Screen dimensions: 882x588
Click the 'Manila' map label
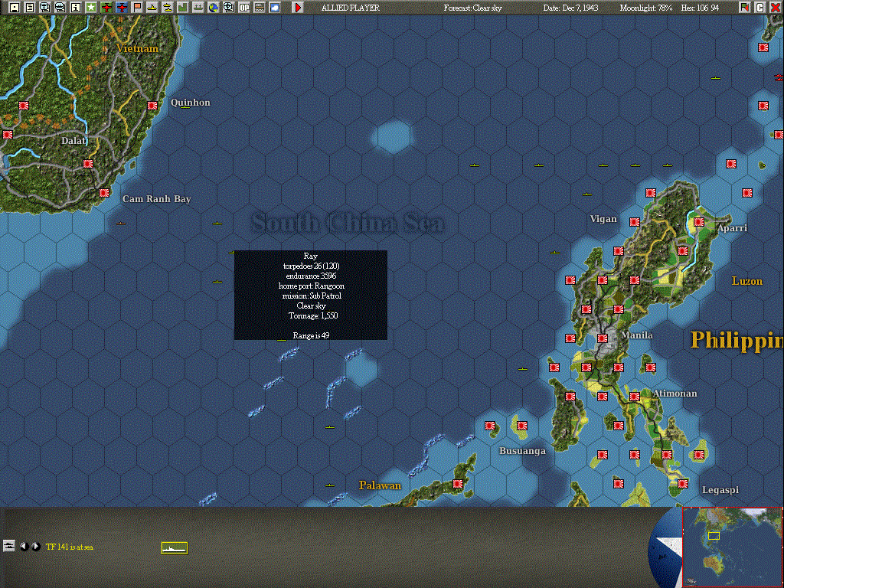coord(637,335)
